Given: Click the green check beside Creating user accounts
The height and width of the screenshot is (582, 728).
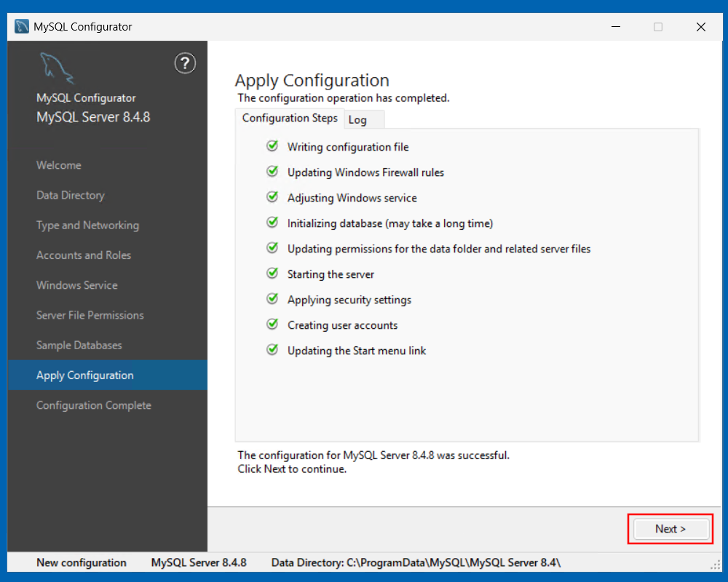Looking at the screenshot, I should pos(272,324).
